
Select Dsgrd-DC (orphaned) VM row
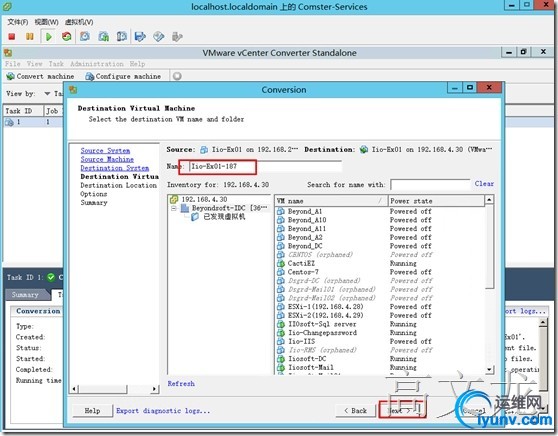(x=380, y=281)
